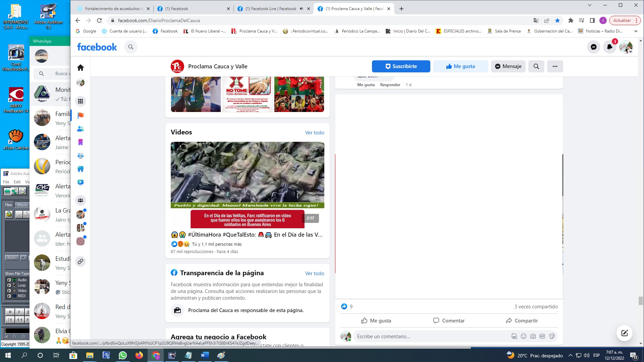Click Chrome share page icon
The image size is (644, 362).
(x=547, y=20)
